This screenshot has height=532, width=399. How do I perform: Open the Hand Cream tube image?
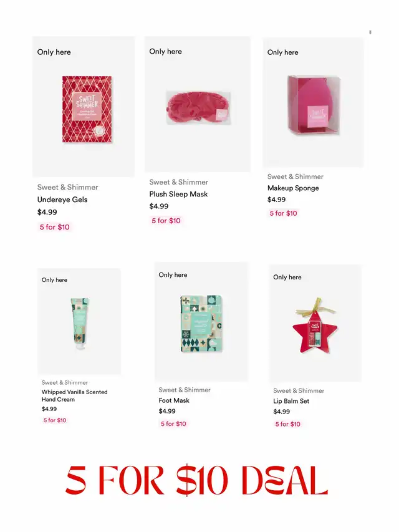[80, 324]
